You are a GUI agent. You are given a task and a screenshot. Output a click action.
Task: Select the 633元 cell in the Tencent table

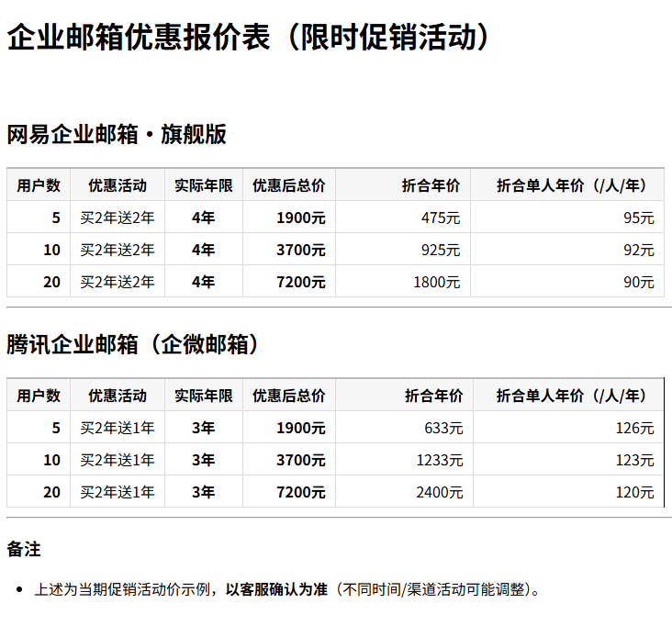point(442,428)
